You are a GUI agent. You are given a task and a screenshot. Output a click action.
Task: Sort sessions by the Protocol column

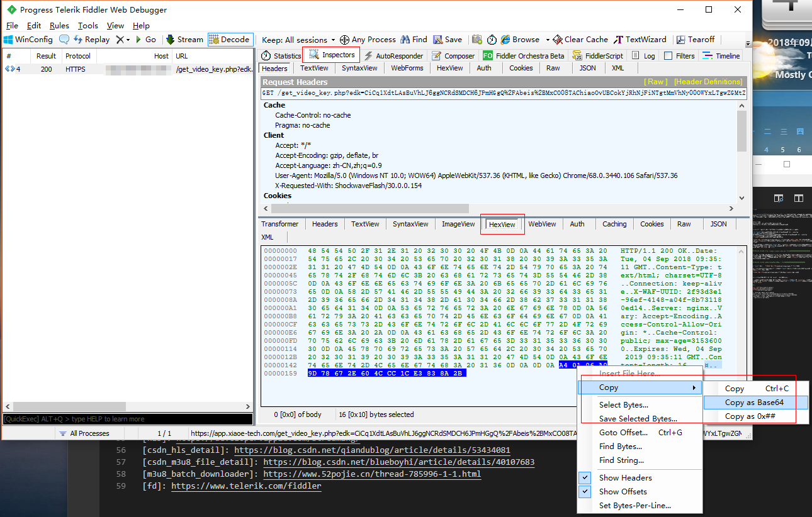78,56
